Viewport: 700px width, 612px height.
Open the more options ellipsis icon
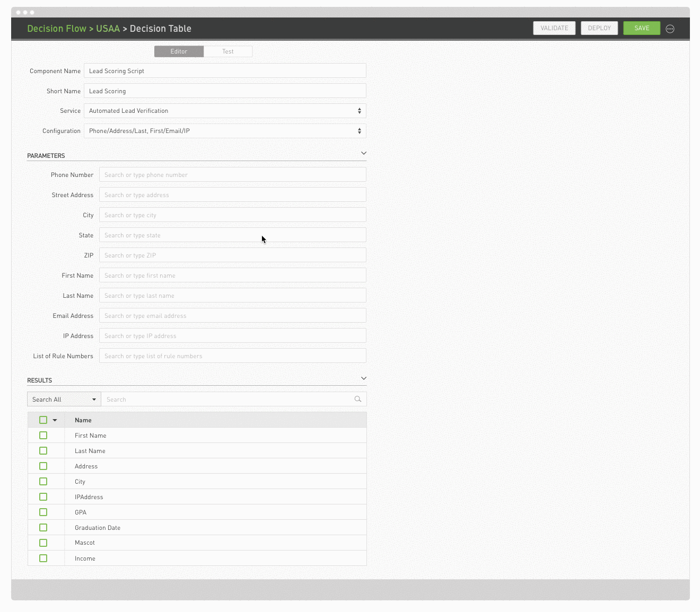670,29
